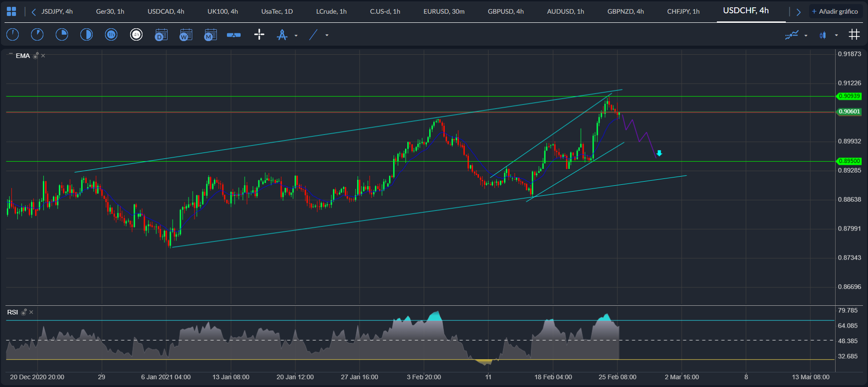Select the 0.90601 current price label
The height and width of the screenshot is (387, 868).
click(x=849, y=112)
